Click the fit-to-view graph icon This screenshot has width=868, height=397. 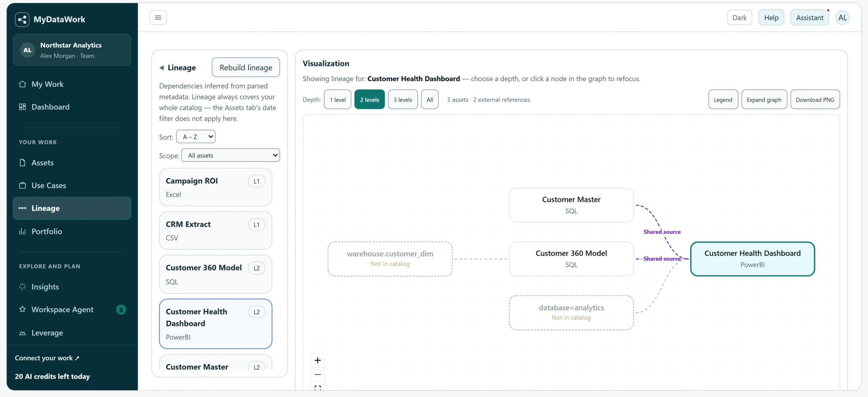pos(318,388)
